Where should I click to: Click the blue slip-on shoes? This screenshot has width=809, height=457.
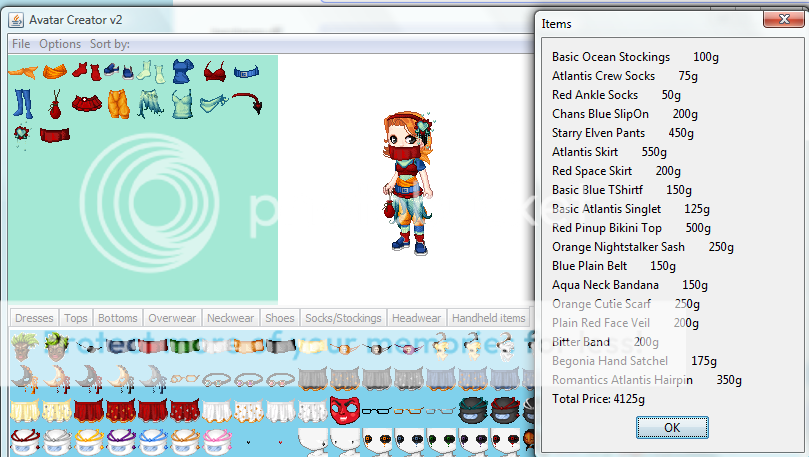pos(114,71)
